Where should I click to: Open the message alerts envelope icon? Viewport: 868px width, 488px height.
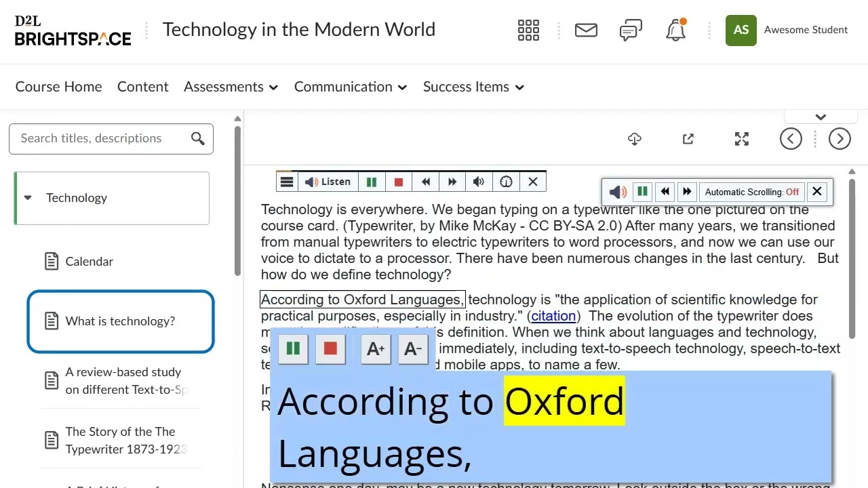pyautogui.click(x=586, y=30)
